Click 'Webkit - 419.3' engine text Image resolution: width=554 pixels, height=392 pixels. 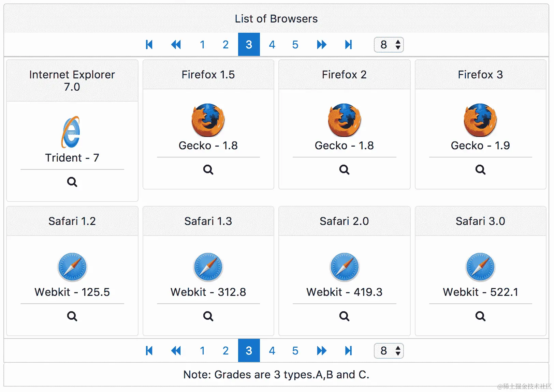pyautogui.click(x=344, y=292)
